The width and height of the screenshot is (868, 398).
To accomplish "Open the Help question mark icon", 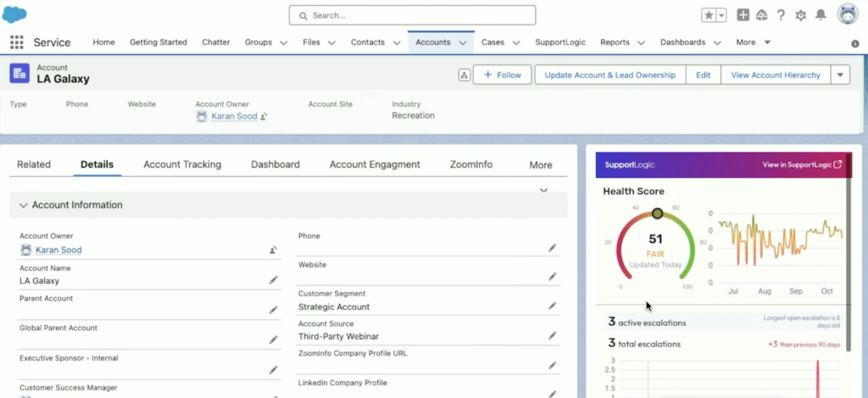I will click(x=781, y=15).
